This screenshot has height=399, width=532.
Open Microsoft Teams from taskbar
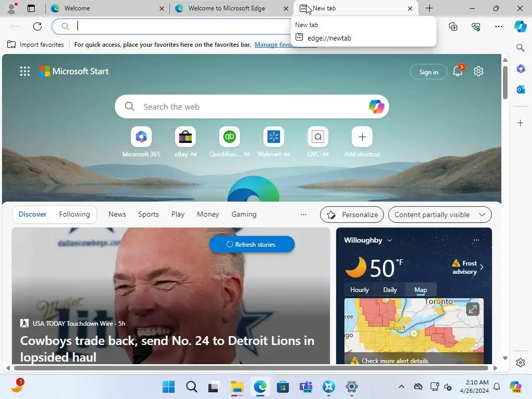[305, 387]
